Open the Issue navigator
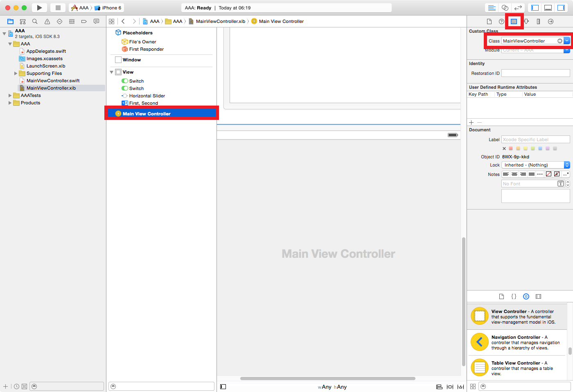Image resolution: width=573 pixels, height=392 pixels. click(47, 21)
